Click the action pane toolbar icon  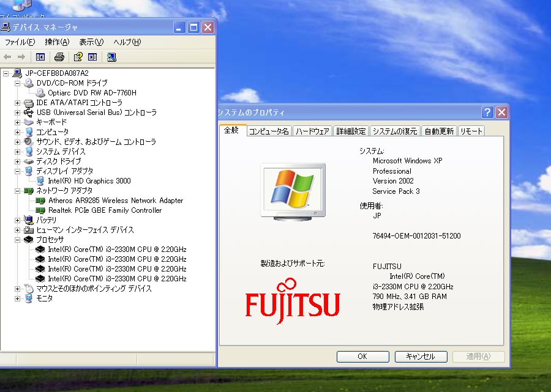tap(92, 57)
